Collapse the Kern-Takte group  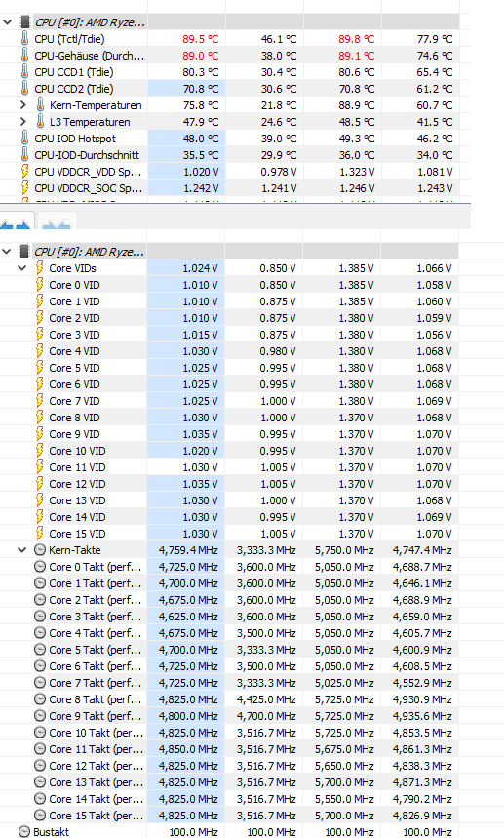[x=21, y=549]
